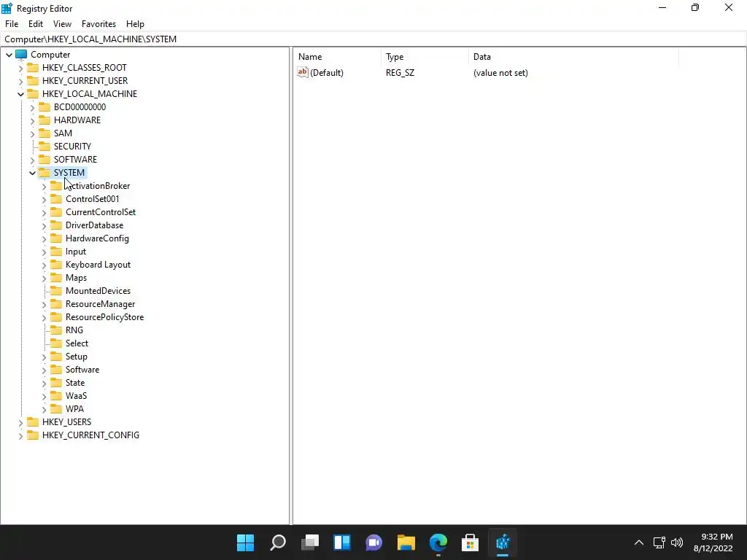Screen dimensions: 747x560
Task: Open File Explorer from taskbar
Action: point(406,542)
